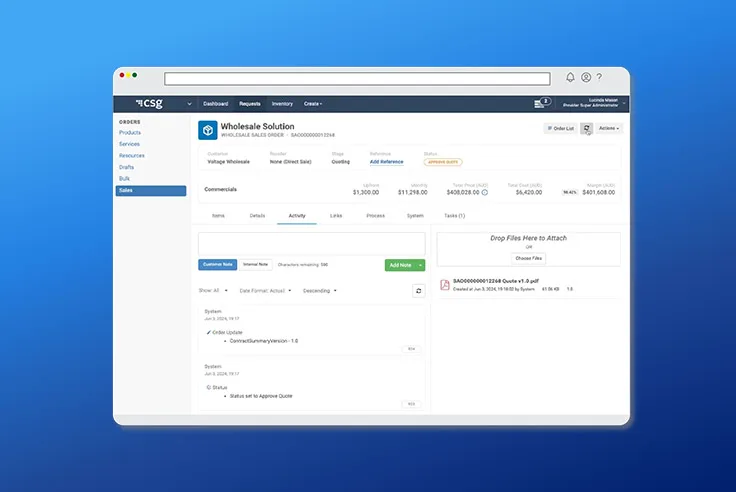Image resolution: width=736 pixels, height=492 pixels.
Task: Open the Create dropdown menu
Action: point(313,104)
